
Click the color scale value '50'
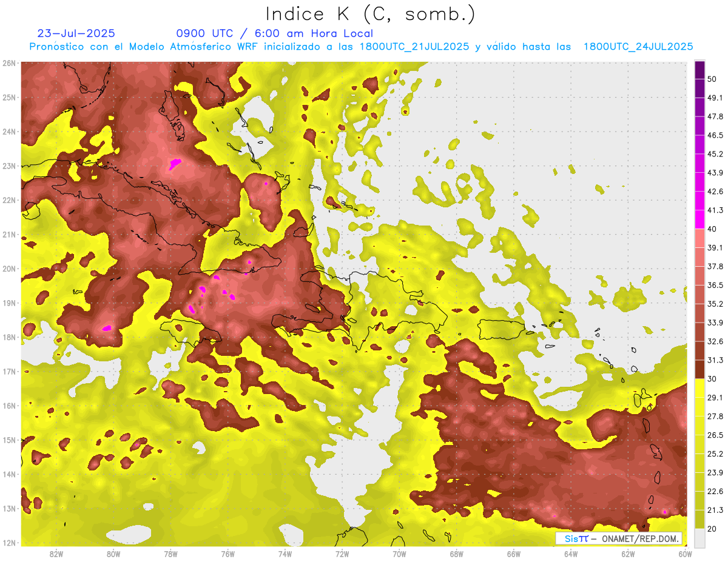tap(712, 79)
